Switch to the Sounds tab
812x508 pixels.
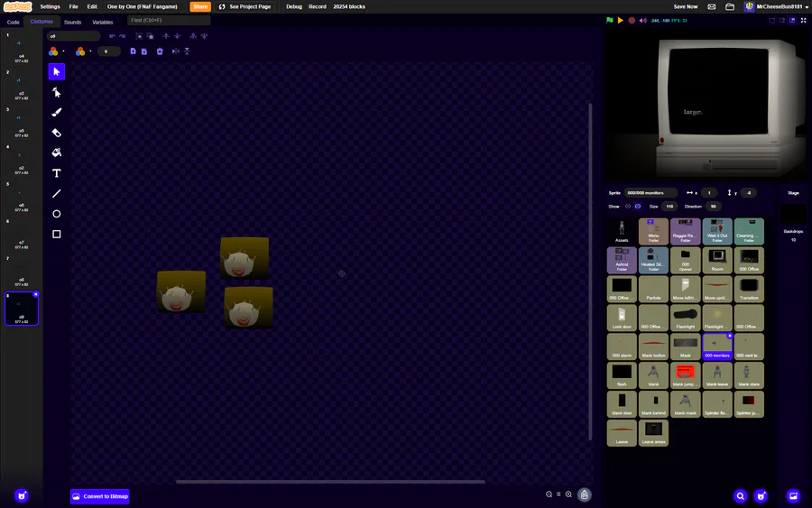click(x=72, y=23)
